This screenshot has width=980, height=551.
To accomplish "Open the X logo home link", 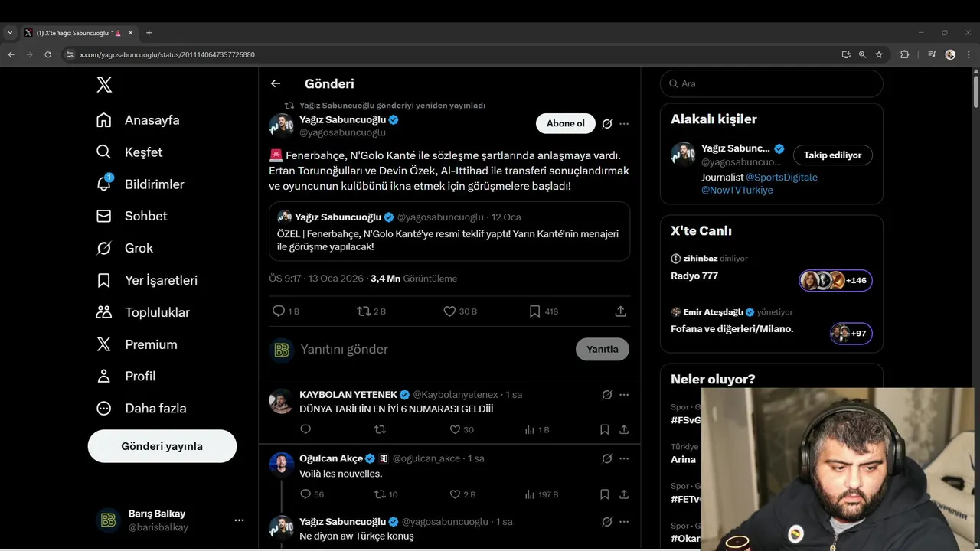I will point(104,85).
